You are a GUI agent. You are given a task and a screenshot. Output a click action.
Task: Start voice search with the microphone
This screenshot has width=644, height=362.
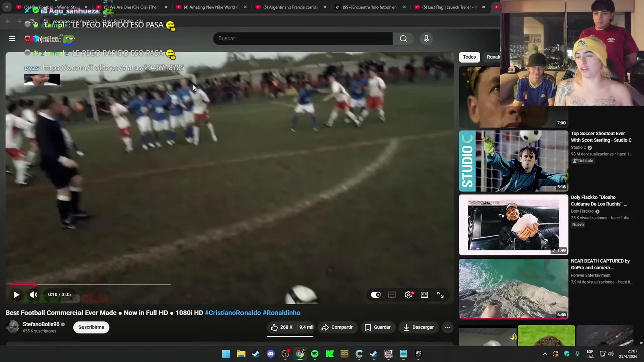click(x=426, y=38)
